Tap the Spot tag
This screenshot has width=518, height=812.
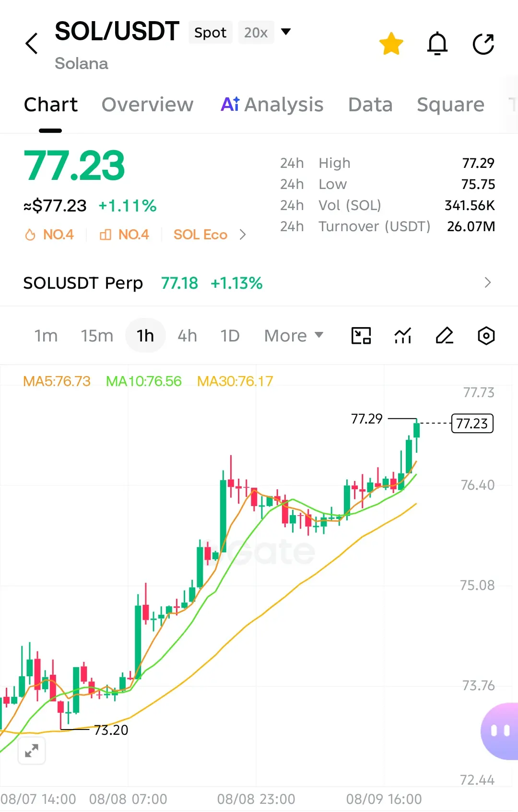(x=211, y=32)
